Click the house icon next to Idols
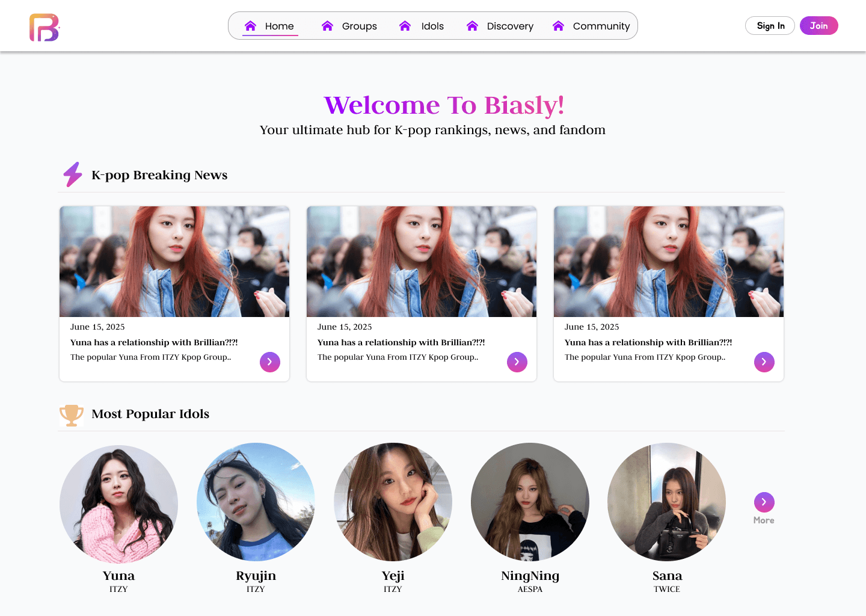Viewport: 866px width, 616px height. (x=405, y=26)
